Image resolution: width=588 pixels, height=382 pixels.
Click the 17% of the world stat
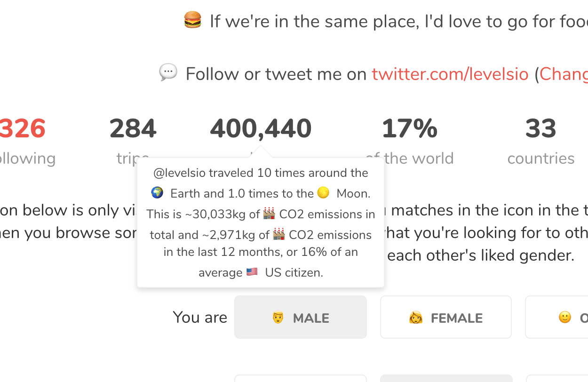pyautogui.click(x=409, y=129)
